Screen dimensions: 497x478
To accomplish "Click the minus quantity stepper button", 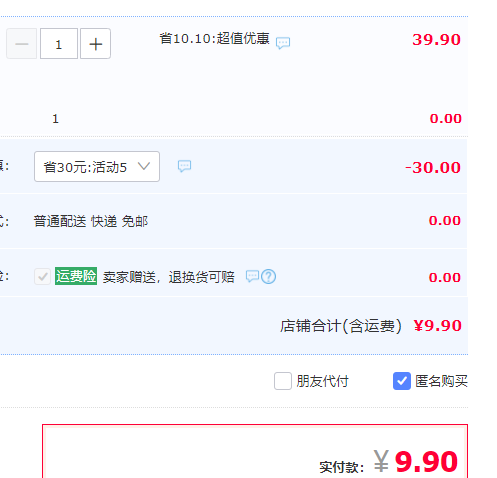I will [22, 44].
